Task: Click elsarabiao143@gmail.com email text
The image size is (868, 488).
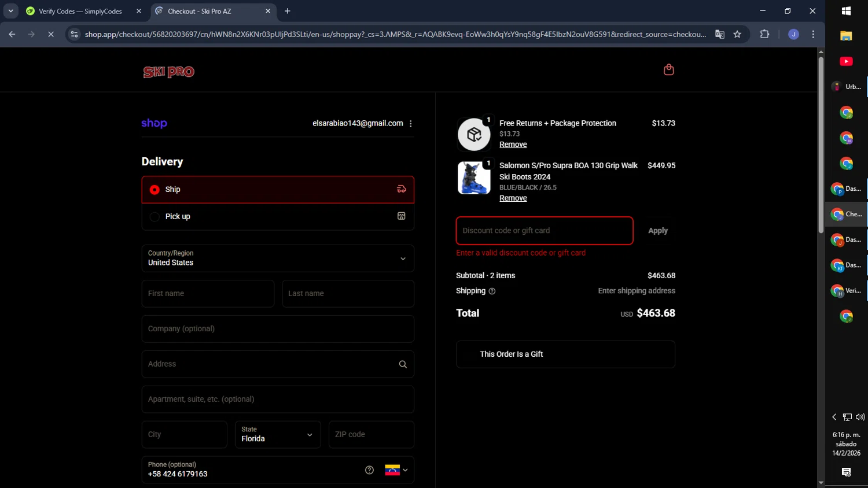Action: click(358, 124)
